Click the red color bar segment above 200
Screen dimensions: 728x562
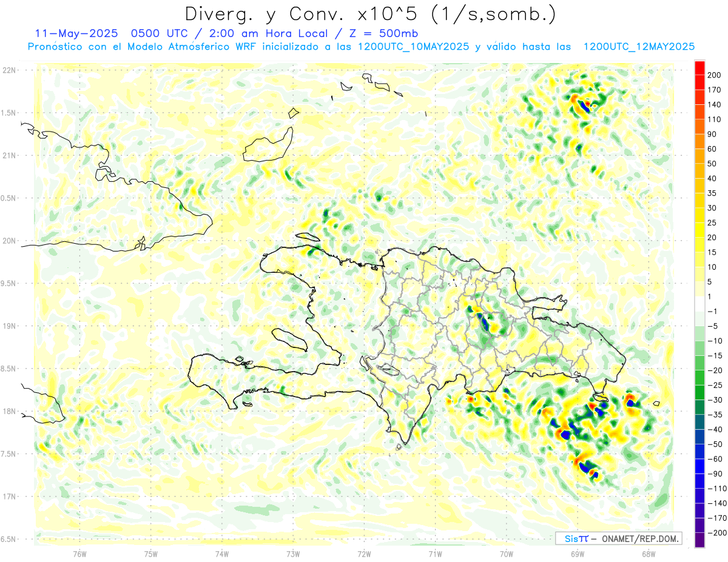[699, 68]
